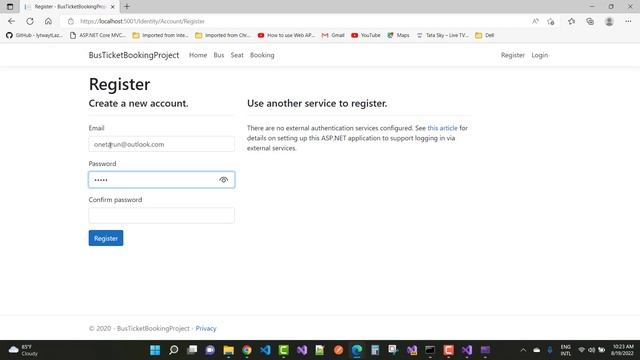Focus the Confirm password field

point(162,216)
